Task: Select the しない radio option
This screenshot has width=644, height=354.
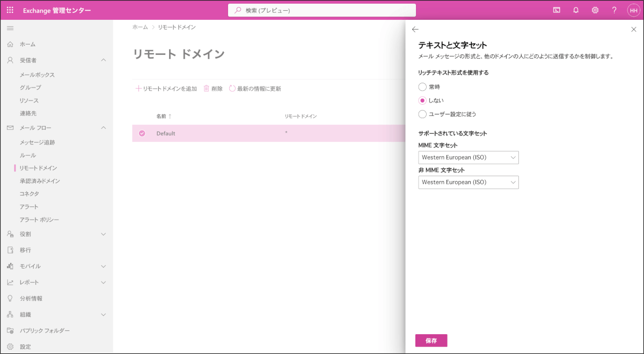Action: (x=422, y=100)
